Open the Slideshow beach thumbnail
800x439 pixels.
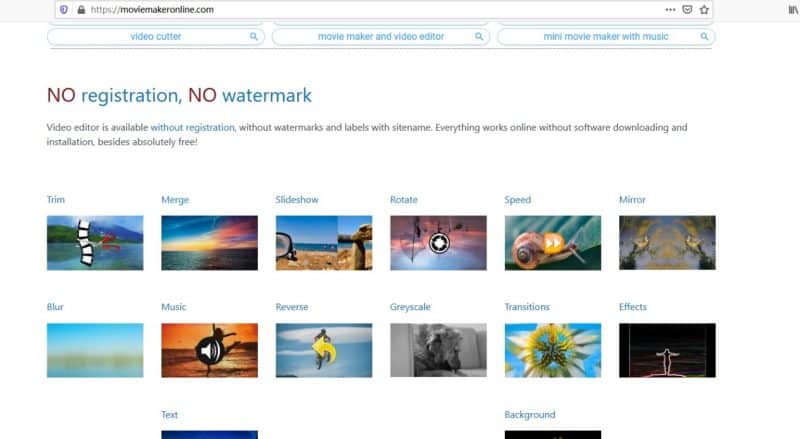[x=324, y=243]
